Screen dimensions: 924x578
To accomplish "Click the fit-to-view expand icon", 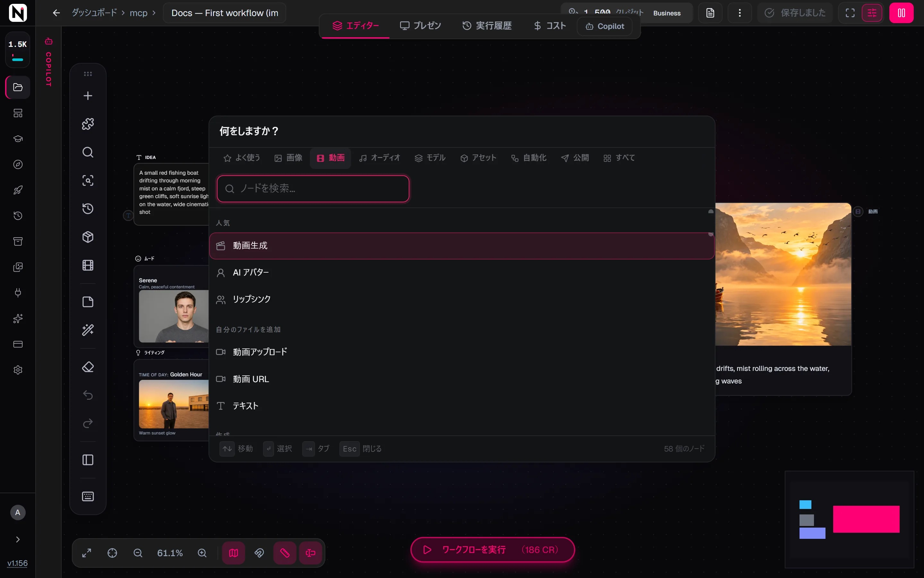I will (x=87, y=553).
